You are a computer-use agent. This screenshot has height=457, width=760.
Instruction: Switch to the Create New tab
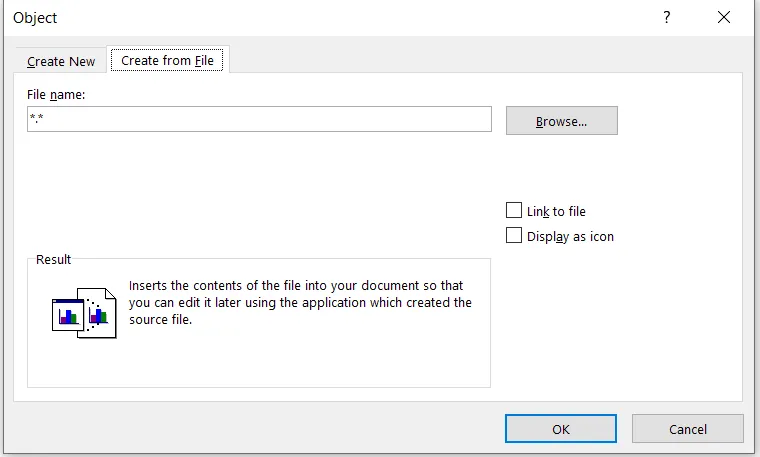pyautogui.click(x=61, y=61)
